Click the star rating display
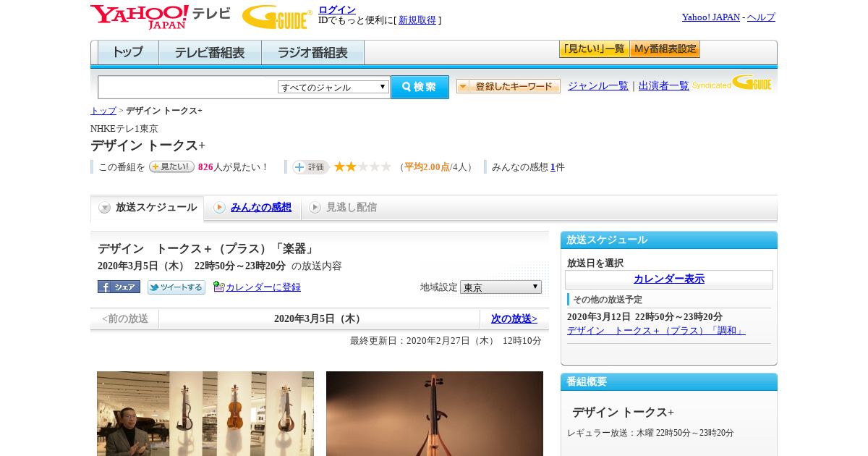868x456 pixels. 362,167
